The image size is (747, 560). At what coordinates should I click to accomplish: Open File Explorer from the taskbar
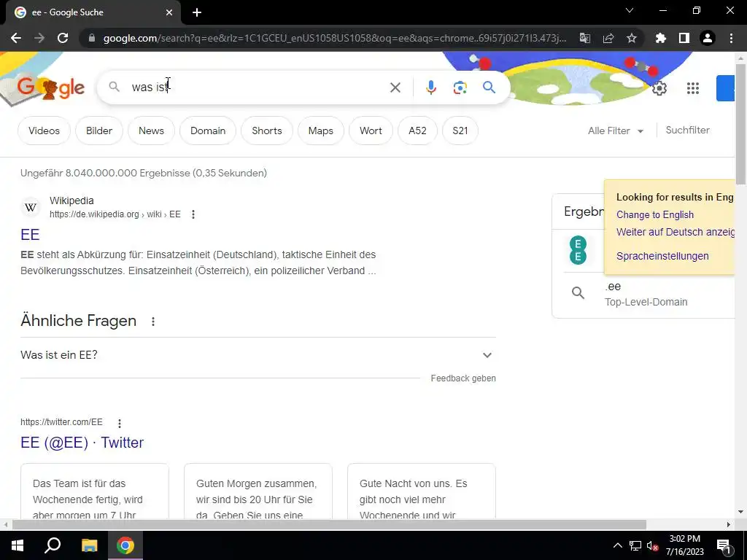pos(89,545)
